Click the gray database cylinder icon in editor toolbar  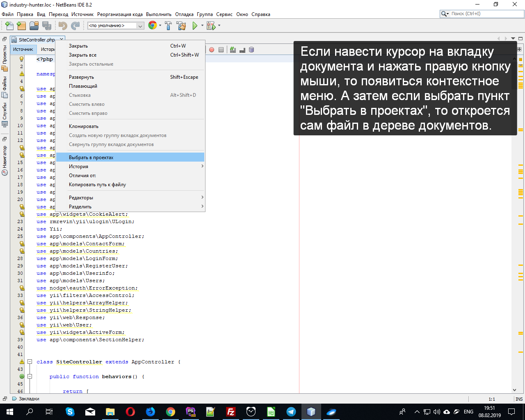[x=251, y=50]
